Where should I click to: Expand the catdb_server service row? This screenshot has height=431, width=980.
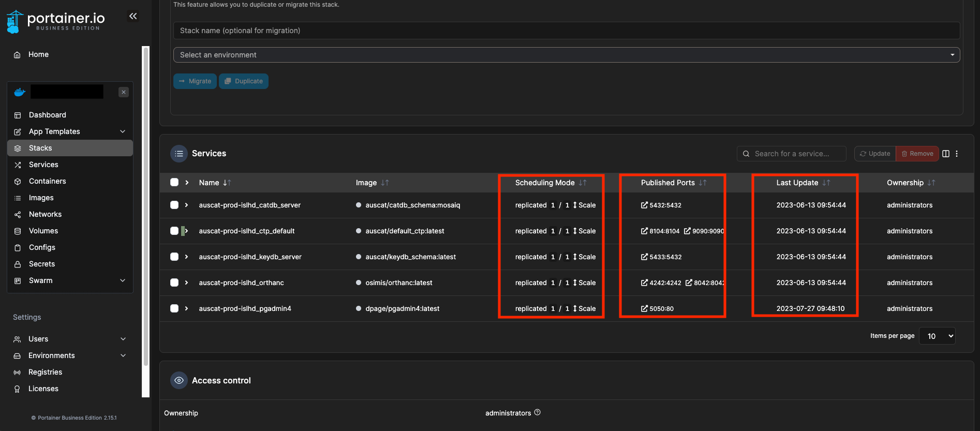tap(187, 205)
